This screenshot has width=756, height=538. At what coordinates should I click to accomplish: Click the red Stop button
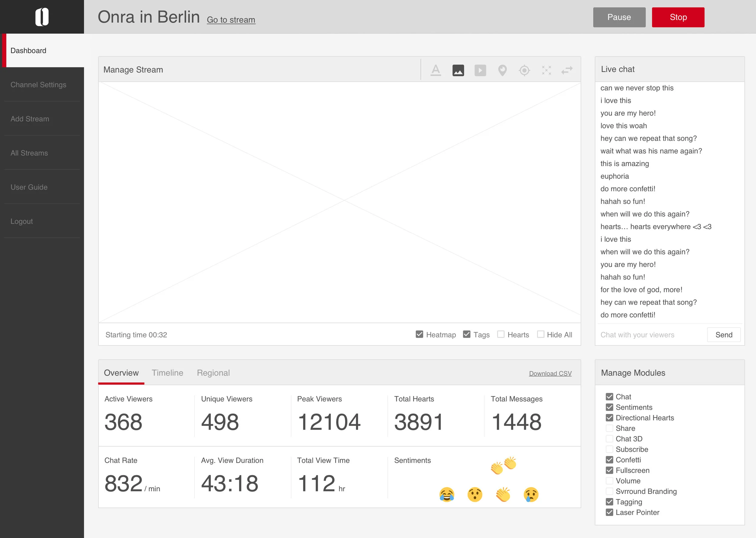point(678,17)
